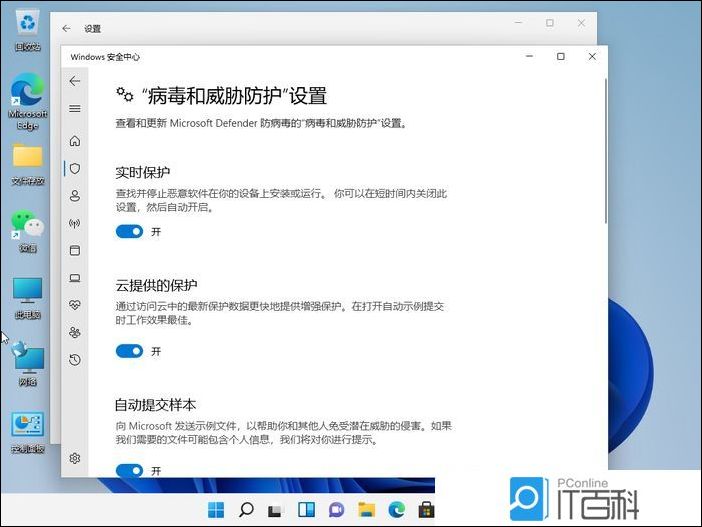702x527 pixels.
Task: Click back arrow in the 设置 window
Action: tap(66, 29)
